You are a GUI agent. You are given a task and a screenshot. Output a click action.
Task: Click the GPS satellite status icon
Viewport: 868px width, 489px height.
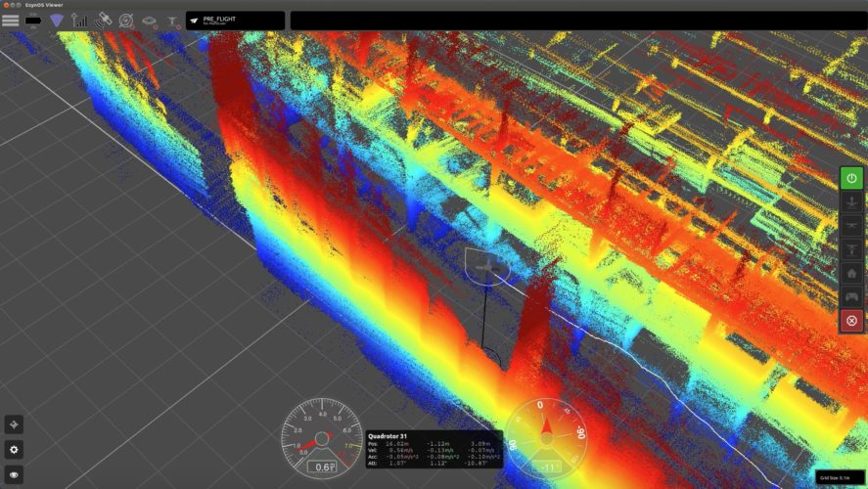[103, 21]
